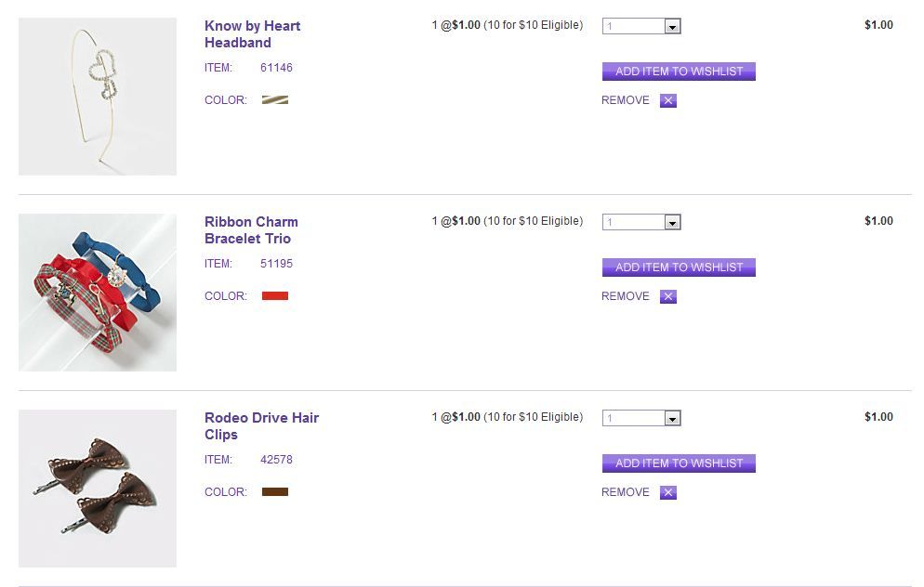Click the X remove icon for Rodeo Drive Hair Clips

tap(668, 493)
